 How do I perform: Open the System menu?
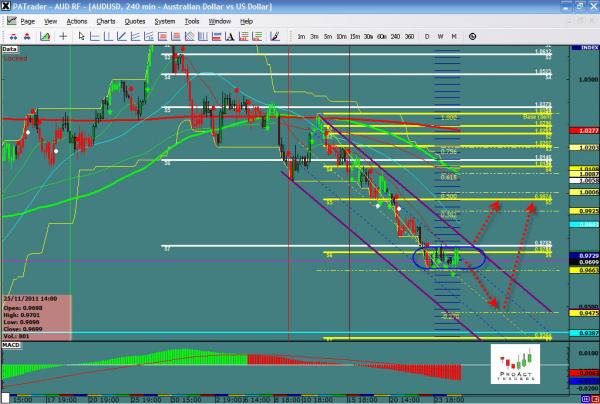point(164,20)
